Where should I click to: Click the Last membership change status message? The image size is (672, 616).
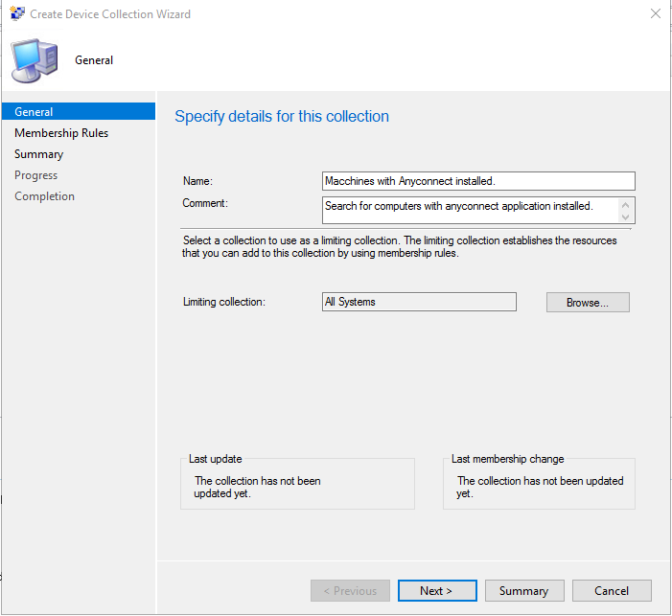(540, 487)
